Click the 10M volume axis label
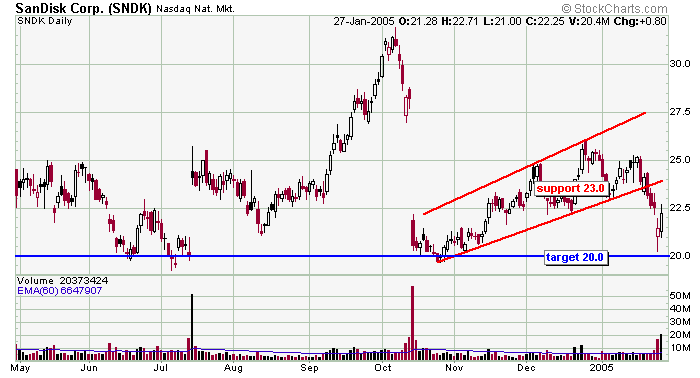 coord(680,348)
